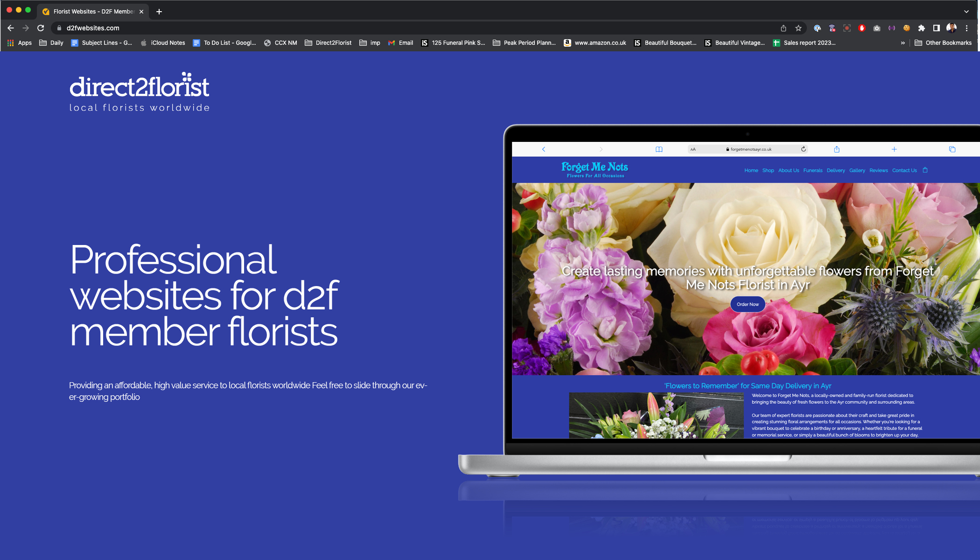Click the bouquet thumbnail below the hero
The width and height of the screenshot is (980, 560).
pos(656,415)
